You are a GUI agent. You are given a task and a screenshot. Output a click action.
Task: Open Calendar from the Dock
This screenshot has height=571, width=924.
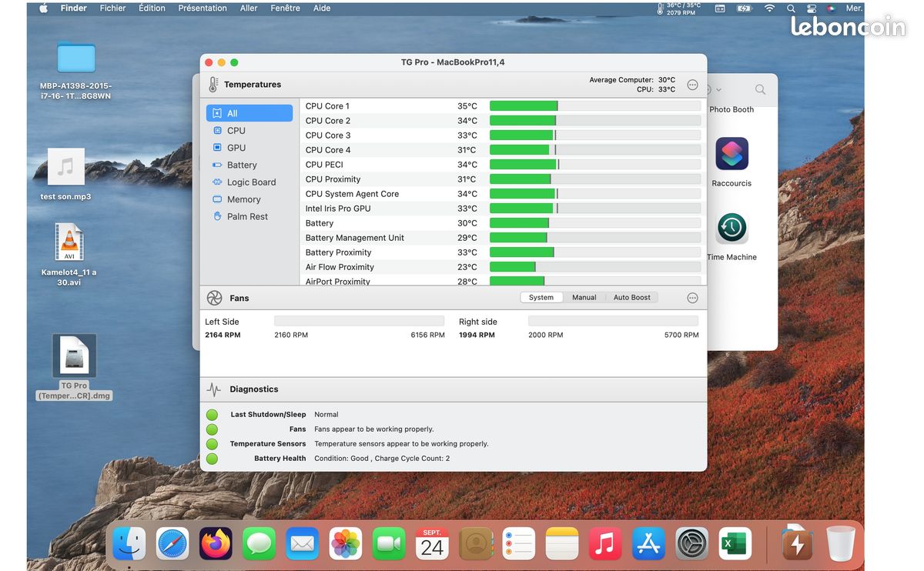432,544
